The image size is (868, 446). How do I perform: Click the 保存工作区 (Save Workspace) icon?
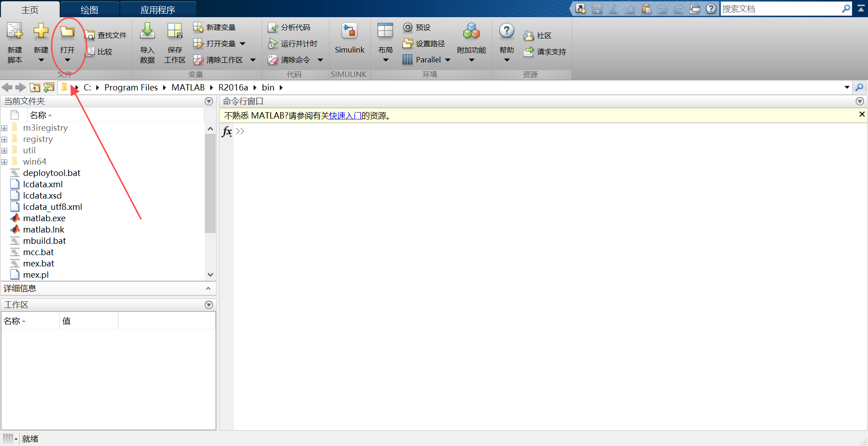tap(175, 31)
